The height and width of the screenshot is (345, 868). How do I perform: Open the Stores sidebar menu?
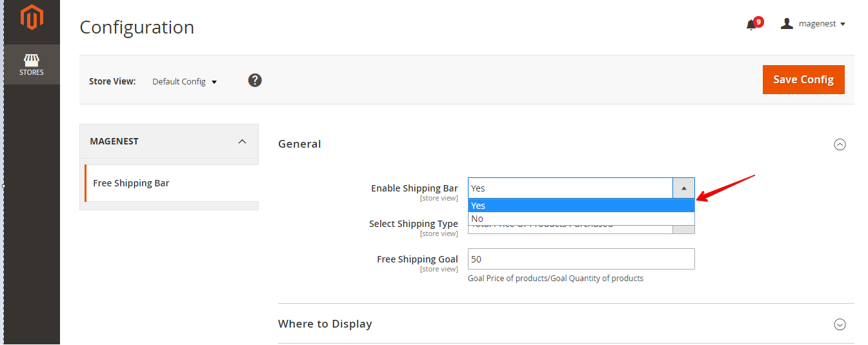[x=31, y=64]
